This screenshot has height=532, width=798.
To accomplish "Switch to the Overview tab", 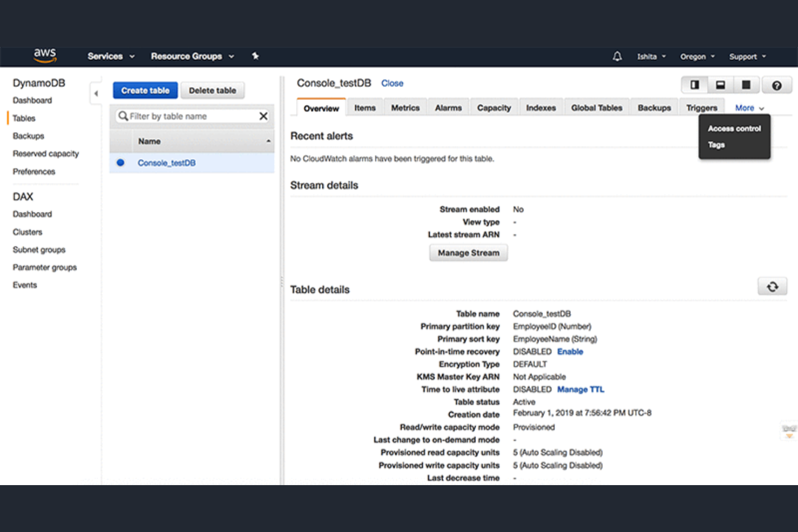I will [x=321, y=108].
